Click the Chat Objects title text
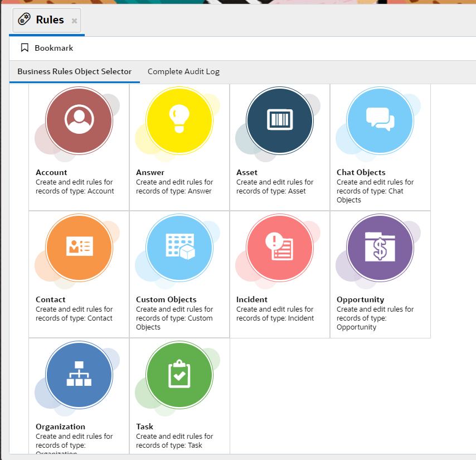476x460 pixels. (361, 172)
